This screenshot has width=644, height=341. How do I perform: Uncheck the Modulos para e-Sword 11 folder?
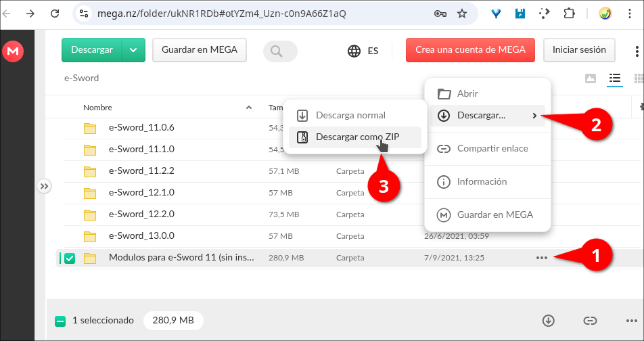(x=70, y=258)
